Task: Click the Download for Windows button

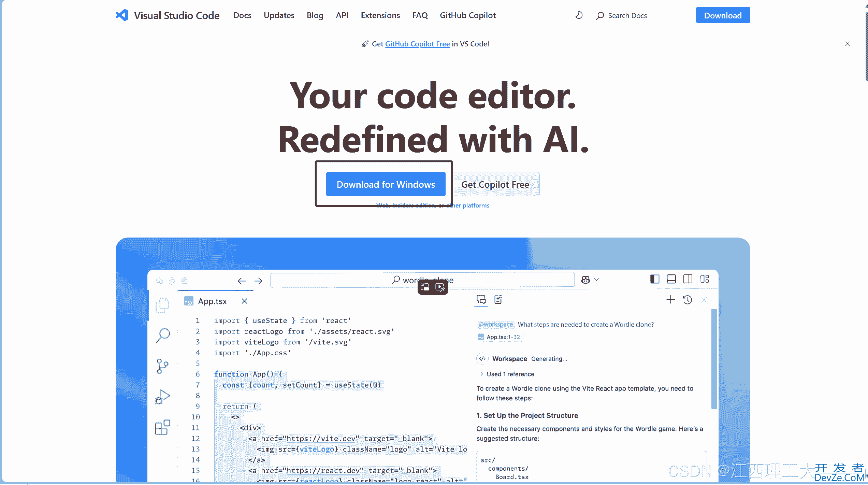Action: [386, 184]
